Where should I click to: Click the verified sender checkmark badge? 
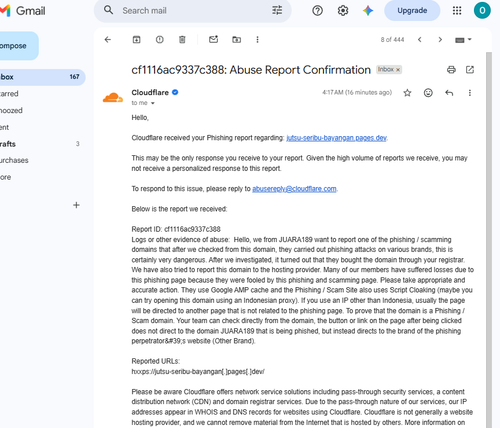tap(175, 92)
